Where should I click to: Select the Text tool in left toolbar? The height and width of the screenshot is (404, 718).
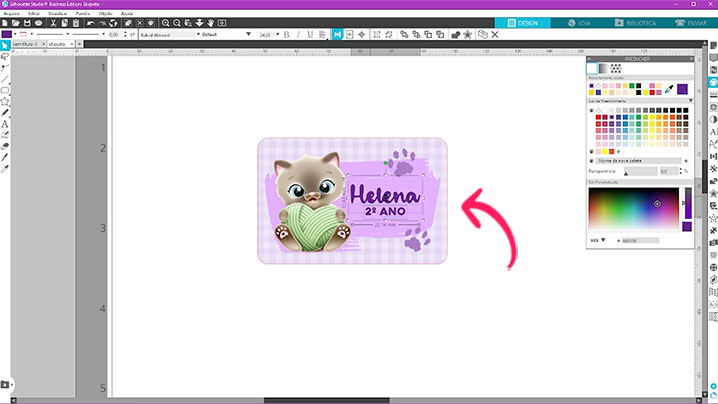pos(5,123)
